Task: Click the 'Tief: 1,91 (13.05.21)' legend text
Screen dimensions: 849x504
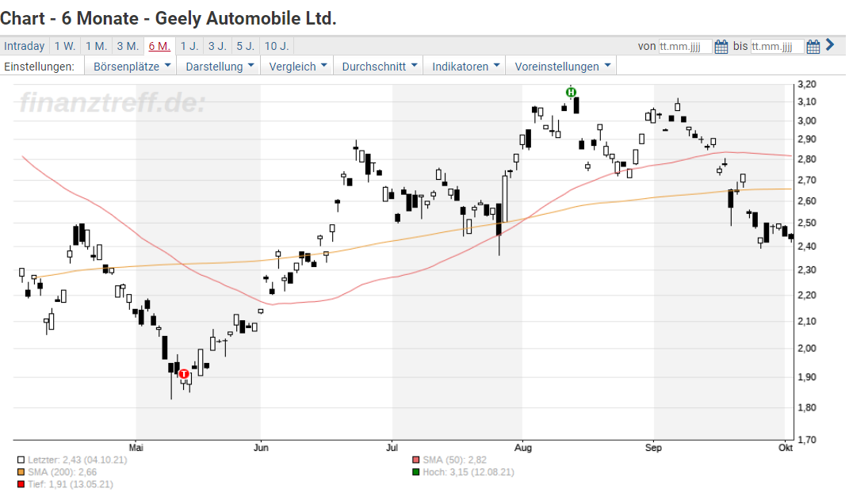Action: [71, 484]
